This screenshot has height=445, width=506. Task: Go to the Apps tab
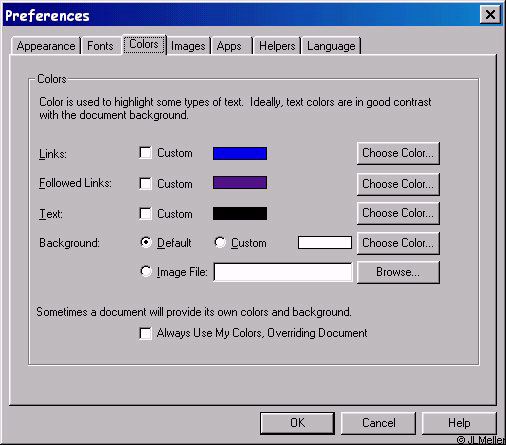[x=229, y=46]
